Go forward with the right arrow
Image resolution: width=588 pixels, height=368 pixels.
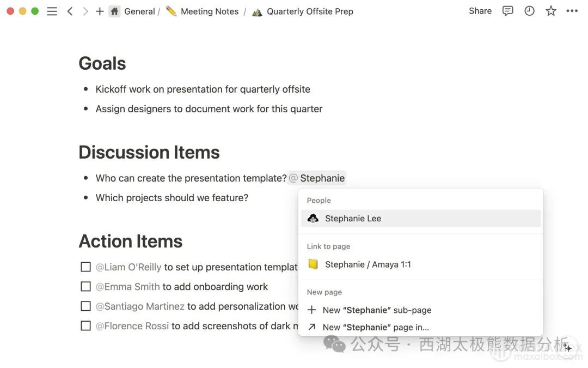pos(85,11)
